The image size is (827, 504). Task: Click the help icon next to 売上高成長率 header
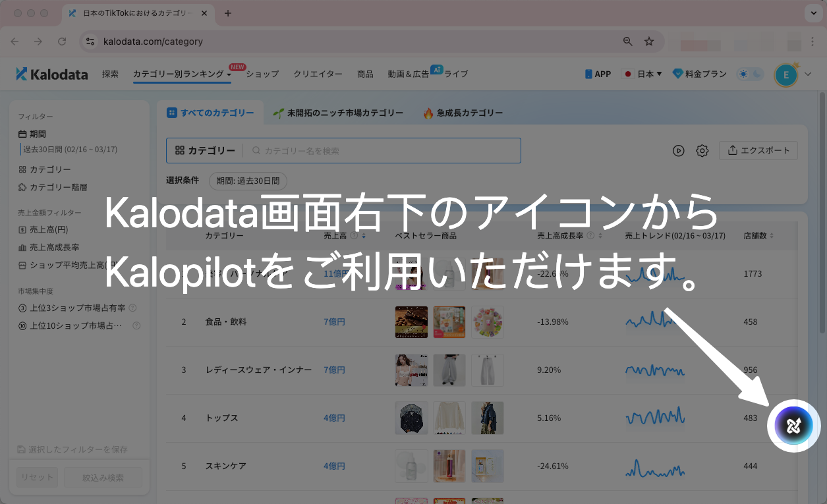tap(590, 236)
